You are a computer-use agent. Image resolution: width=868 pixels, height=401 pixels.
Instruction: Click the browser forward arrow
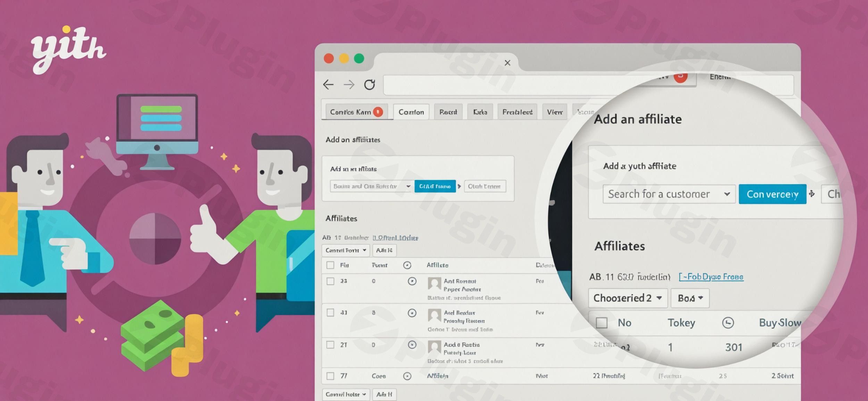click(x=349, y=85)
